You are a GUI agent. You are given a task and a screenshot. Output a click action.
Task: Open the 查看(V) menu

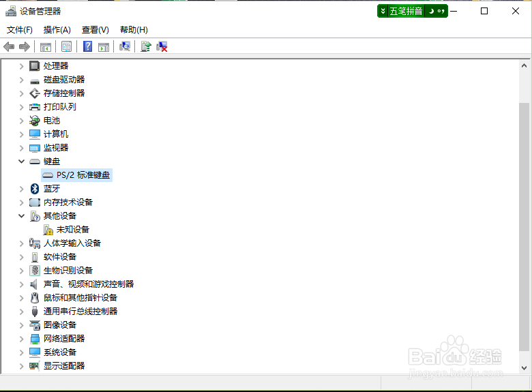click(95, 30)
